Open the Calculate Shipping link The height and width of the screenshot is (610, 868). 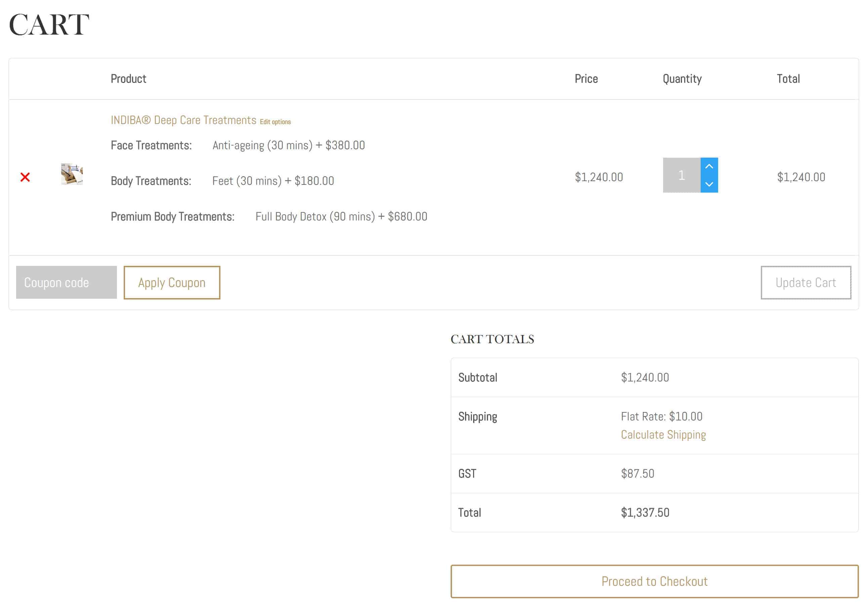tap(663, 435)
